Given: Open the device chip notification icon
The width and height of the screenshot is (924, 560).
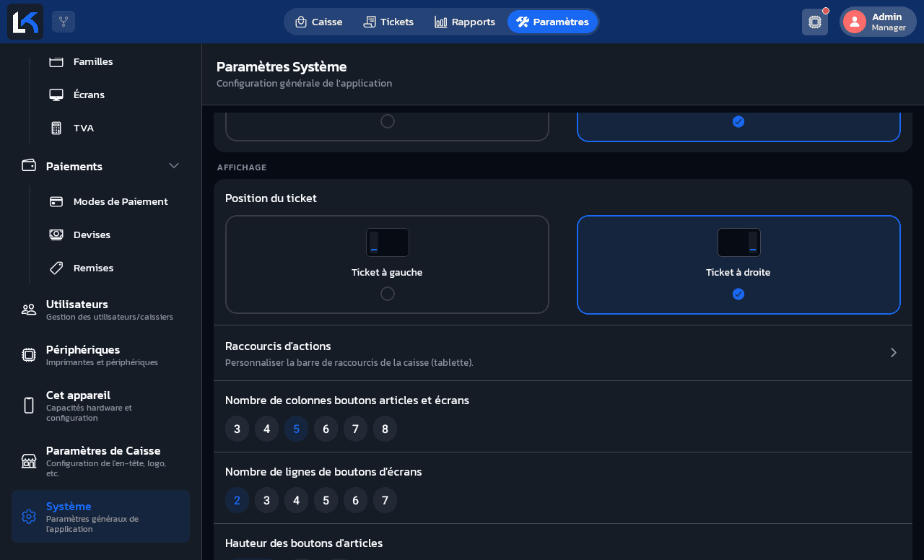Looking at the screenshot, I should pyautogui.click(x=815, y=22).
